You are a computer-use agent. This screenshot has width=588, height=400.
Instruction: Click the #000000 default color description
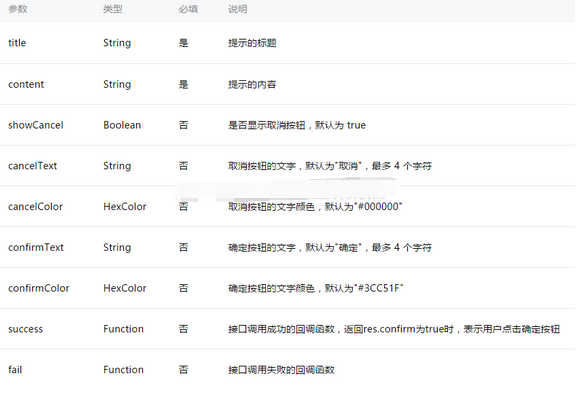click(315, 207)
